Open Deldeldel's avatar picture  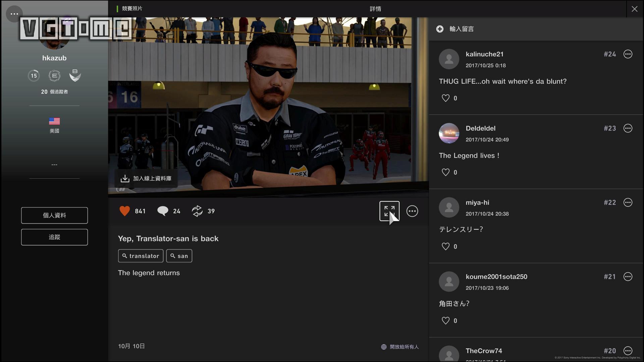449,133
